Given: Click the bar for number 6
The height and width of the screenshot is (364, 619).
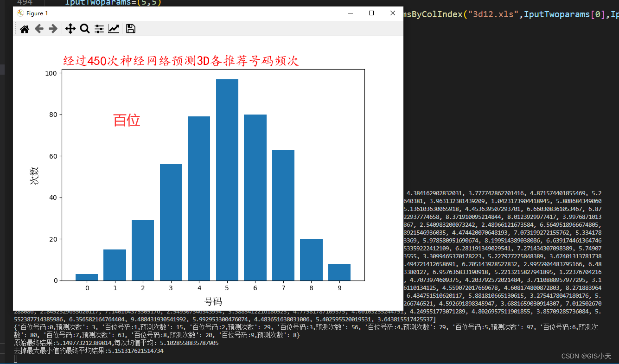Looking at the screenshot, I should pos(255,198).
